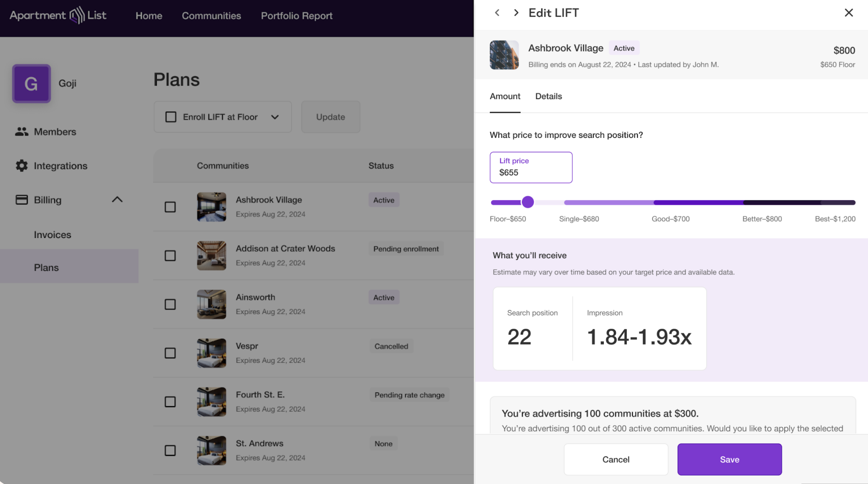
Task: Click the lift price slider handle
Action: 528,202
